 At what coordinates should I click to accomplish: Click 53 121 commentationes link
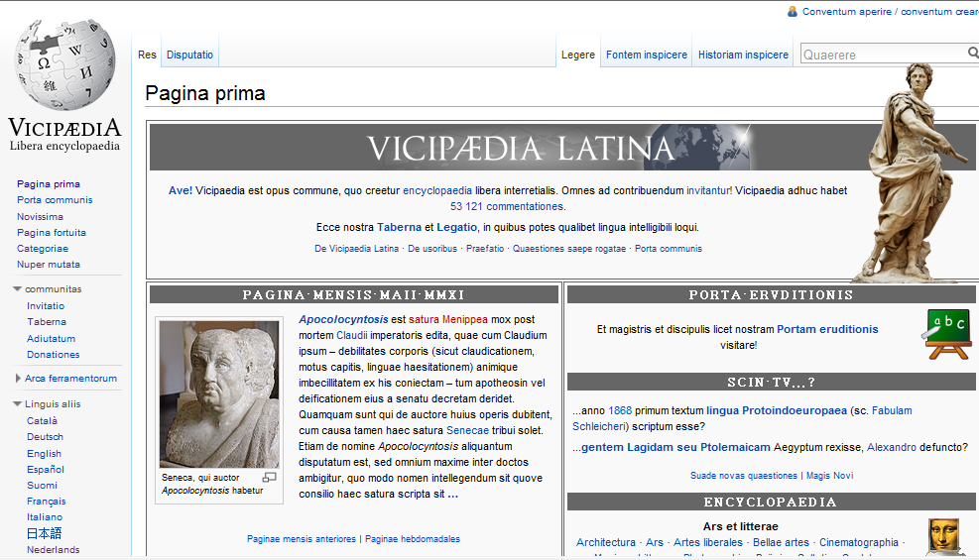click(507, 206)
